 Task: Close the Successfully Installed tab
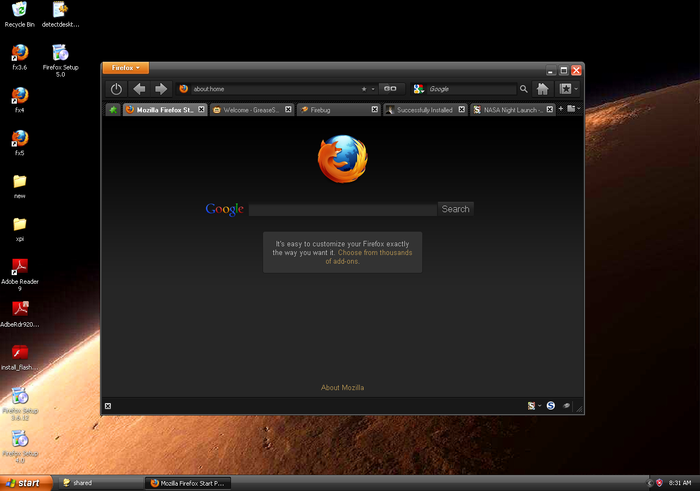coord(462,109)
